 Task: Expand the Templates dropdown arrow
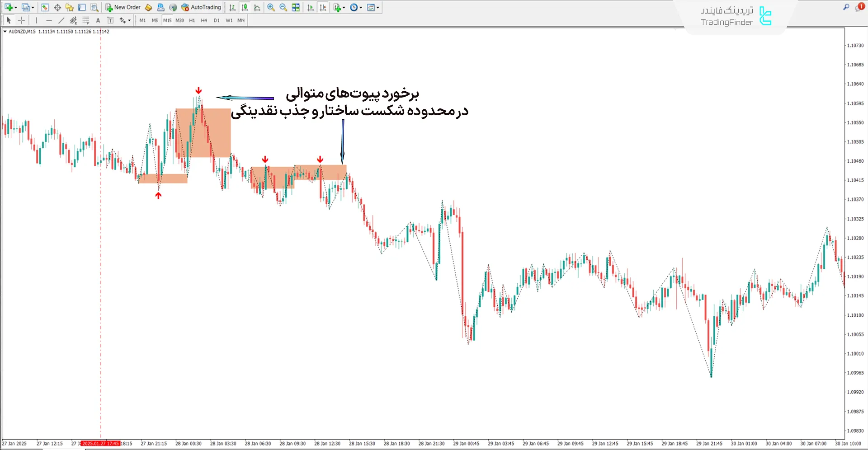click(378, 7)
